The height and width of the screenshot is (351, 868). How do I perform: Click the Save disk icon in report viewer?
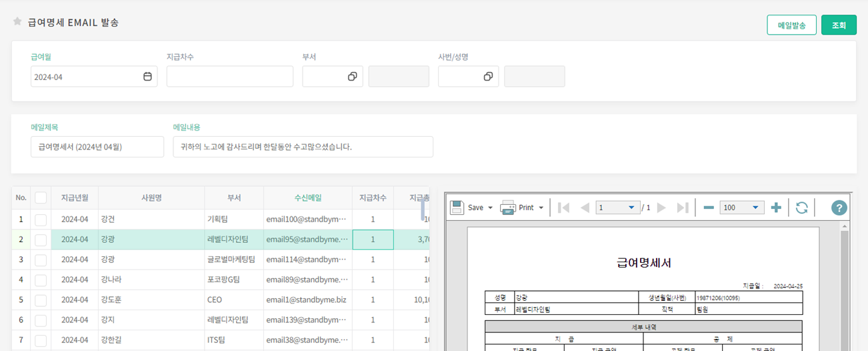457,208
